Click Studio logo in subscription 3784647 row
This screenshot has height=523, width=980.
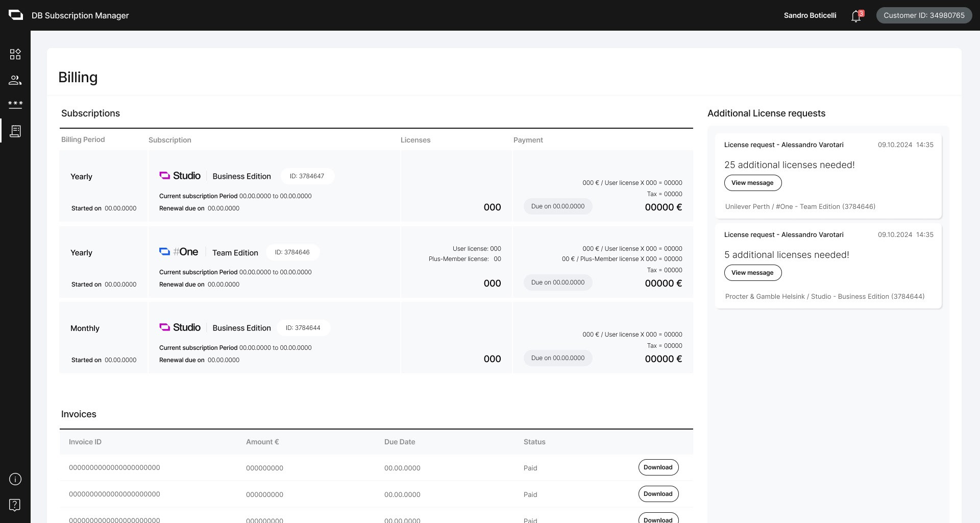click(x=180, y=176)
